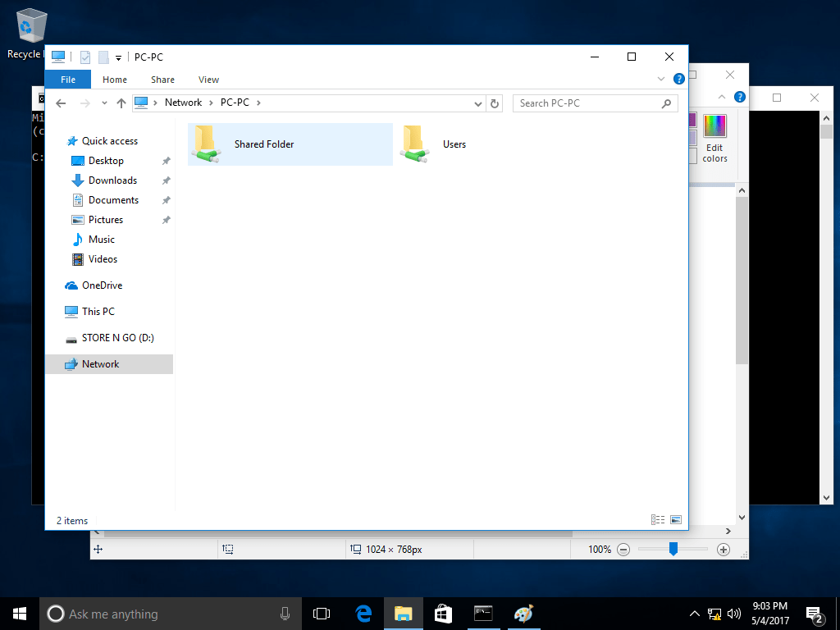
Task: Click Cortana Ask me anything box
Action: (x=171, y=614)
